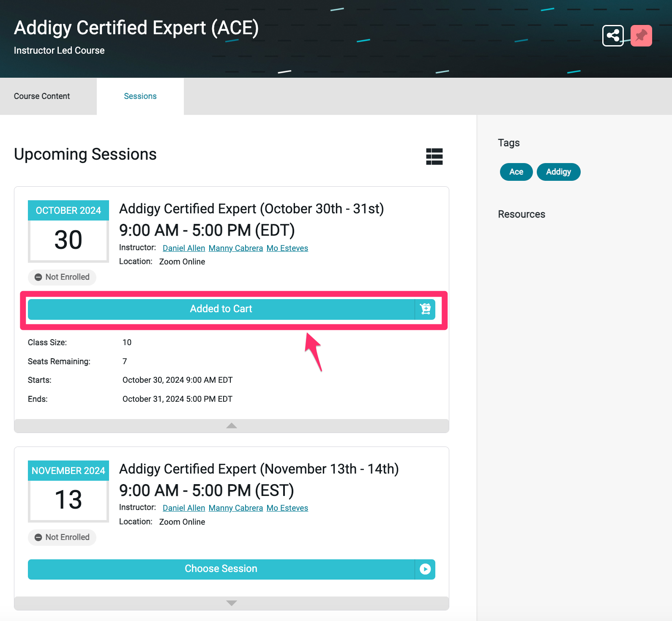Click the play arrow on Choose Session

[x=425, y=569]
